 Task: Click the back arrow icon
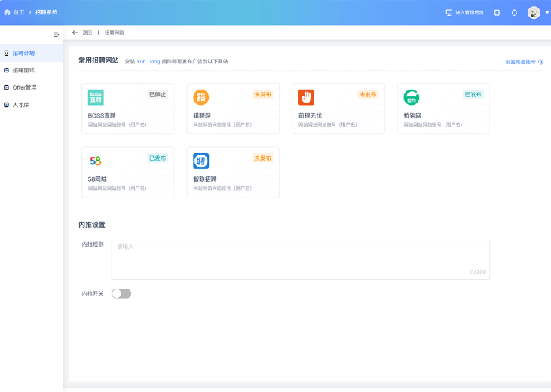(x=75, y=32)
